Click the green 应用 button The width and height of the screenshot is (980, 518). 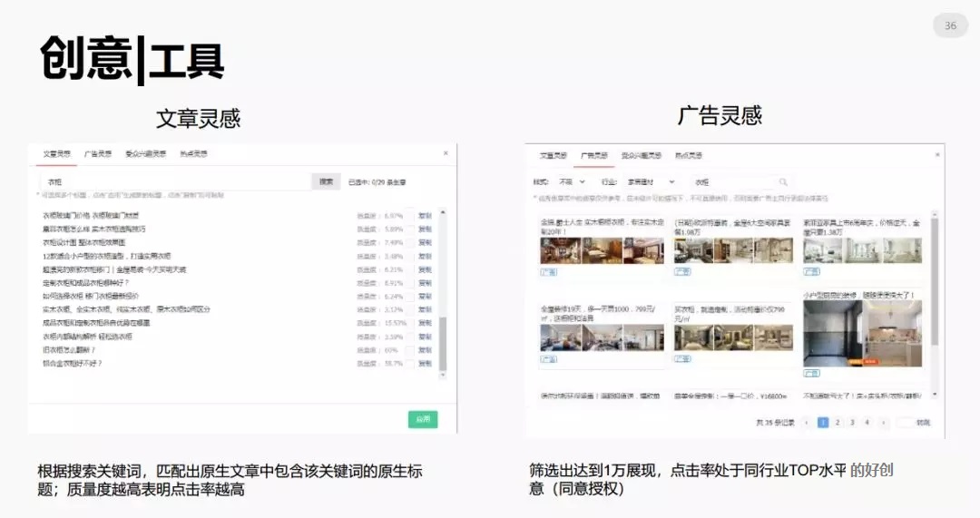click(422, 419)
